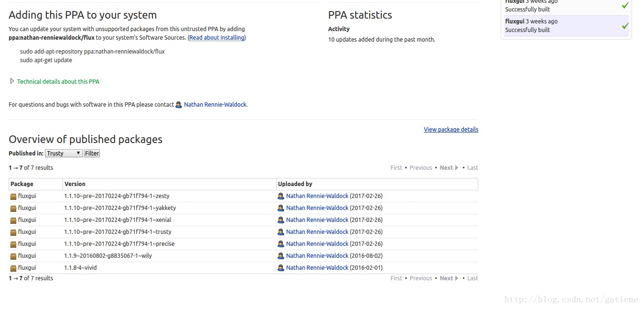Click green checkmark on last build entry
This screenshot has height=309, width=644.
point(625,26)
